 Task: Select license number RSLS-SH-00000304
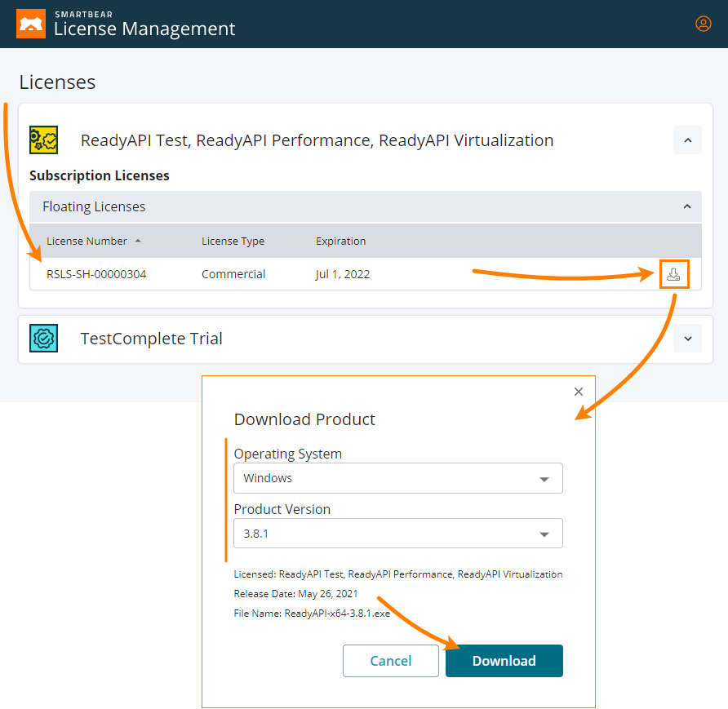click(x=96, y=274)
